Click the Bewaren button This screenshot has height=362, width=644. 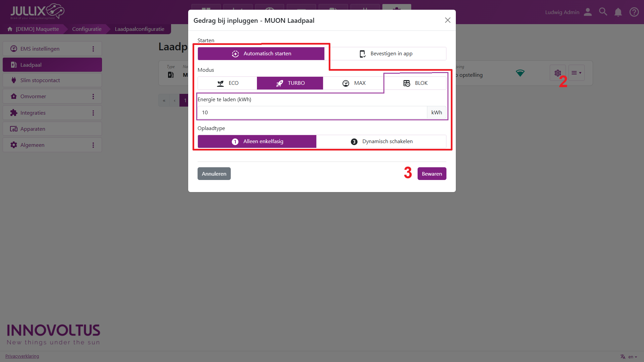point(432,174)
